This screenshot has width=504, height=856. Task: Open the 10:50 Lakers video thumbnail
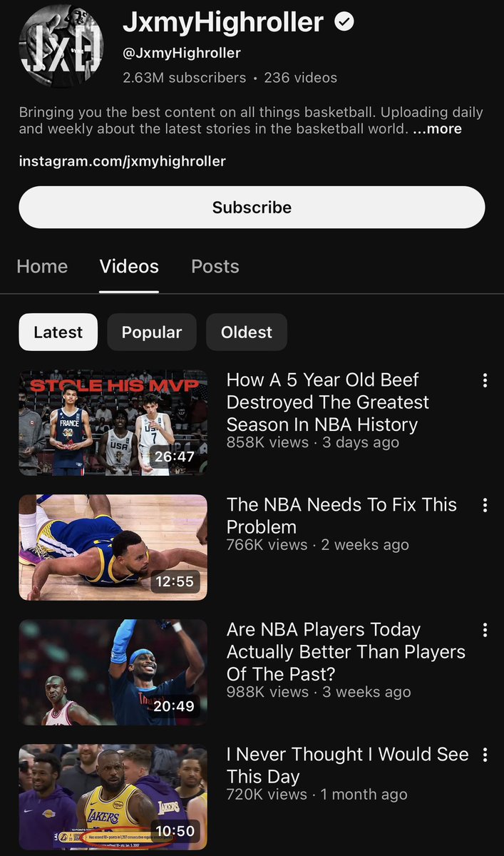click(x=113, y=797)
